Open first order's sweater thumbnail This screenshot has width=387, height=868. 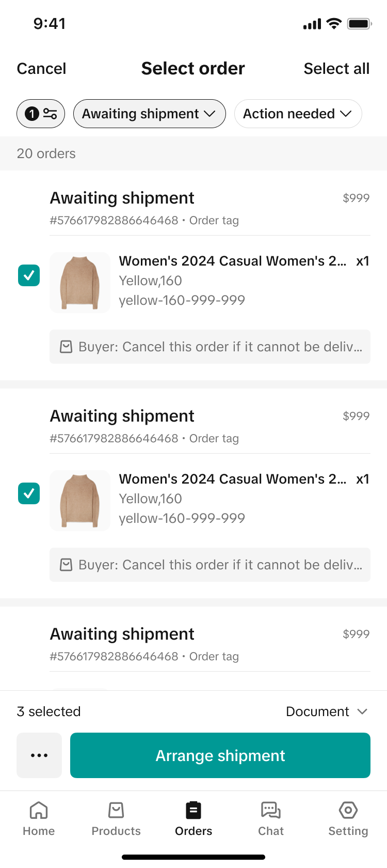click(80, 283)
